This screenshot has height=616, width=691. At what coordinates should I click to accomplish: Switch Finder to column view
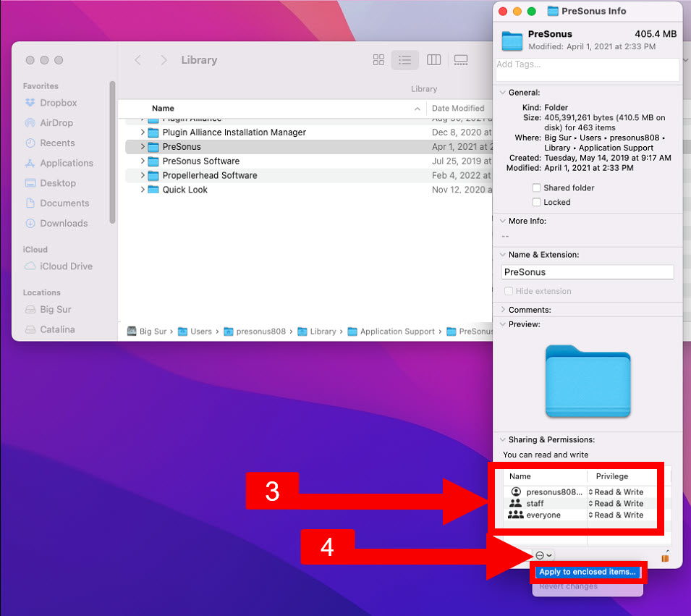433,60
